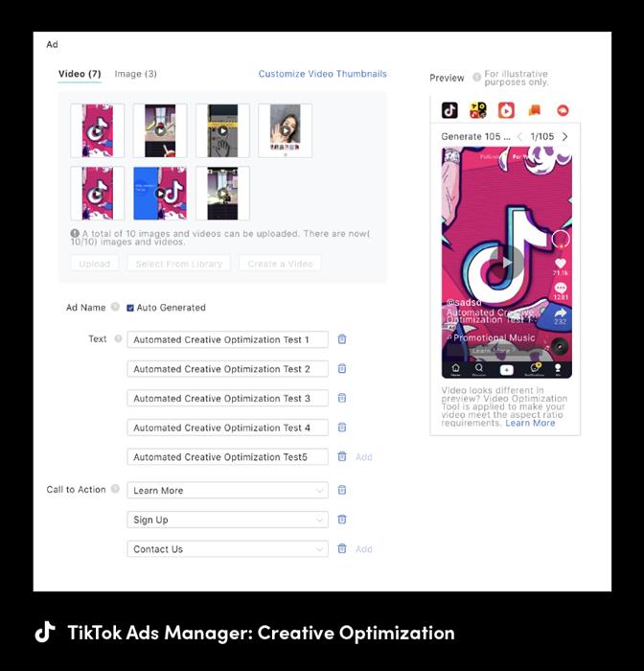
Task: Uncheck the Auto Generated ad name checkbox
Action: (x=130, y=308)
